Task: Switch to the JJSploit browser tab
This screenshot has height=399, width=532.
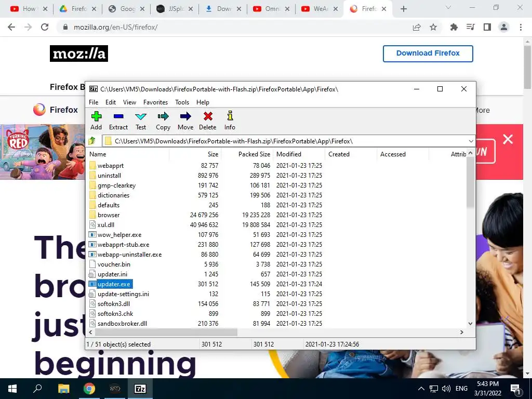Action: point(175,9)
